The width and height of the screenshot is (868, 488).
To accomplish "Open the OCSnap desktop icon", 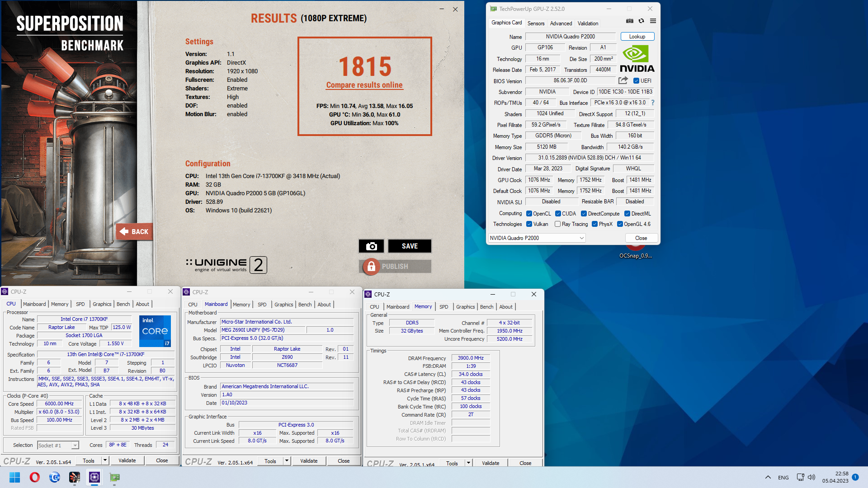I will click(x=635, y=252).
